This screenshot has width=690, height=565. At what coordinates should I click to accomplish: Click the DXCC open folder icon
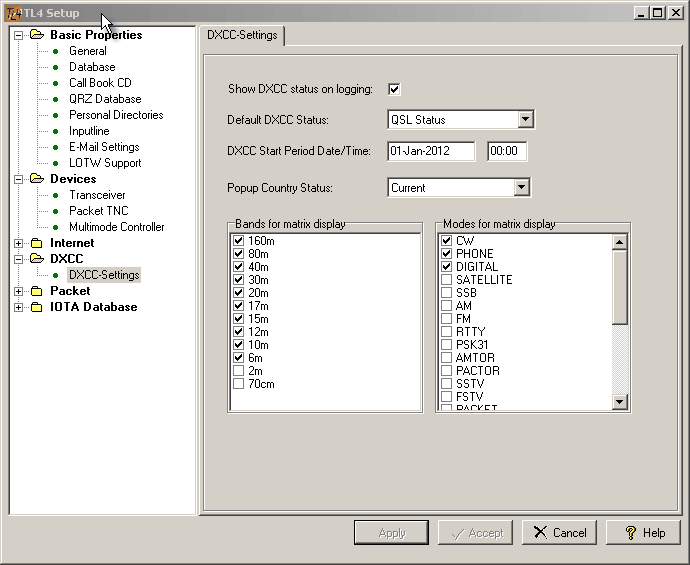coord(37,258)
